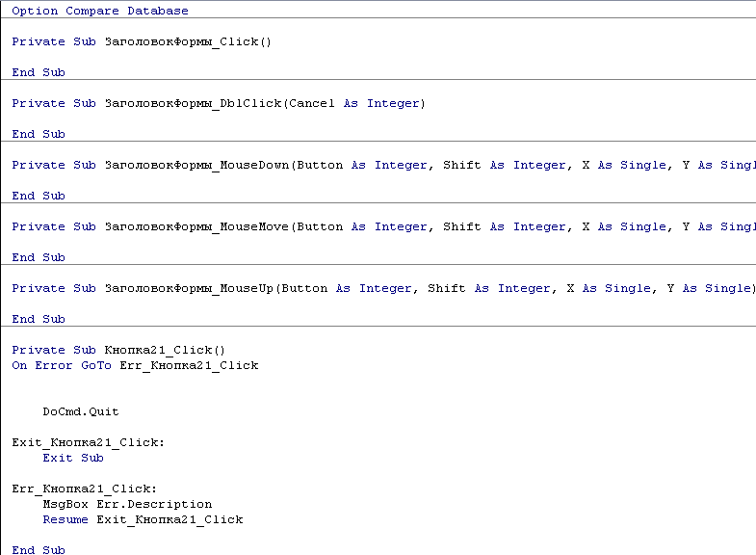Click the Resume Exit_Кнопка21_Click statement
Image resolution: width=756 pixels, height=555 pixels.
click(x=143, y=520)
